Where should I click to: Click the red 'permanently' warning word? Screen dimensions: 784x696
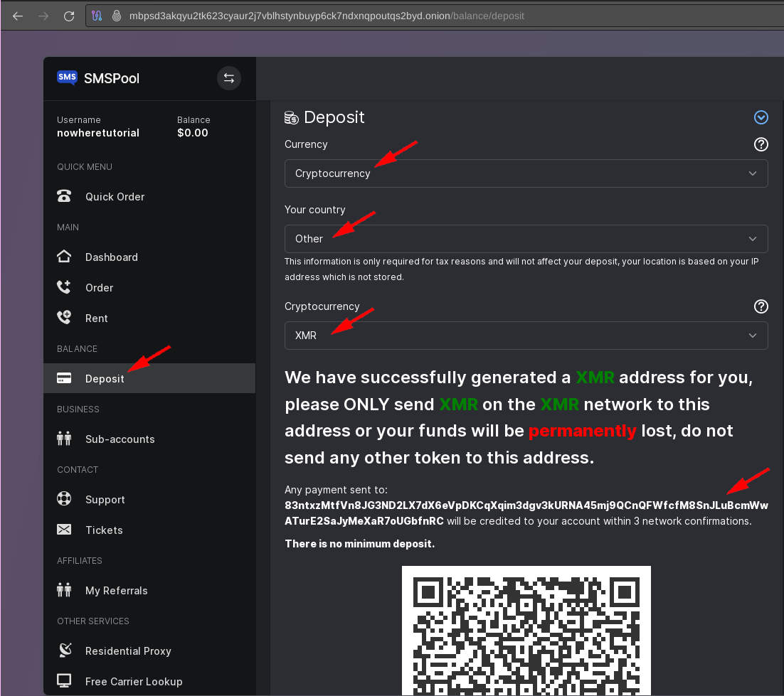(582, 431)
